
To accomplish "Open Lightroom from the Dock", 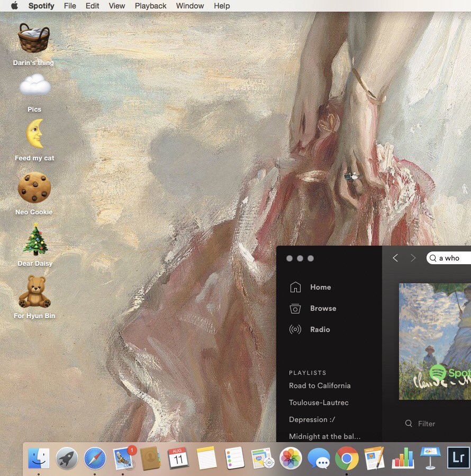I will (458, 458).
